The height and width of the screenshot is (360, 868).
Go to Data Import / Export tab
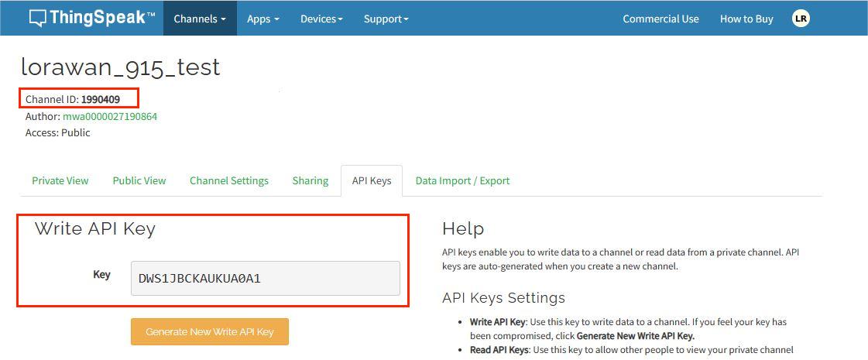[463, 180]
